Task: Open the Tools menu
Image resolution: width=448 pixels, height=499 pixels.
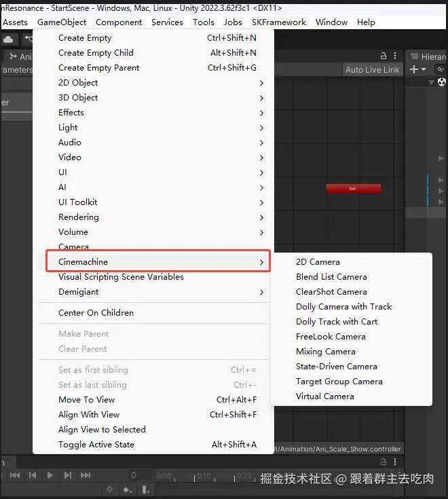Action: click(204, 22)
